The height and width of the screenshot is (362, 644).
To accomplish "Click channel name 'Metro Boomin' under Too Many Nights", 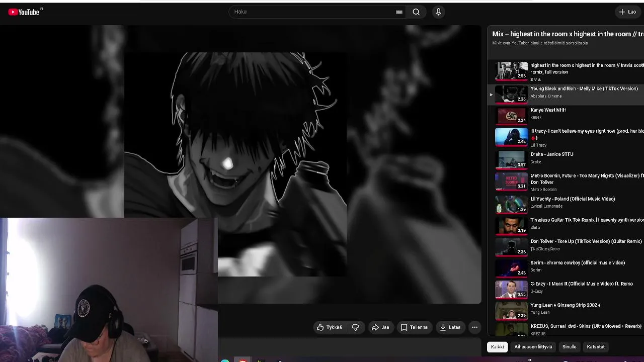I will coord(543,190).
